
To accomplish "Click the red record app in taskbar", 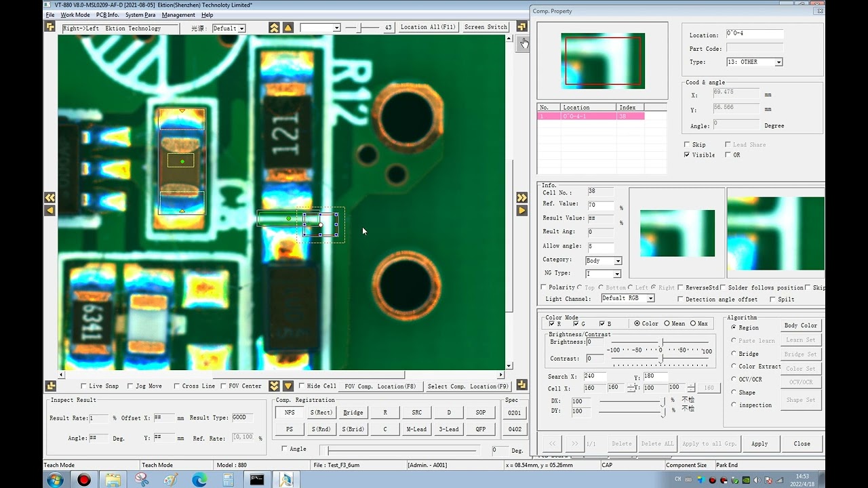I will tap(84, 480).
